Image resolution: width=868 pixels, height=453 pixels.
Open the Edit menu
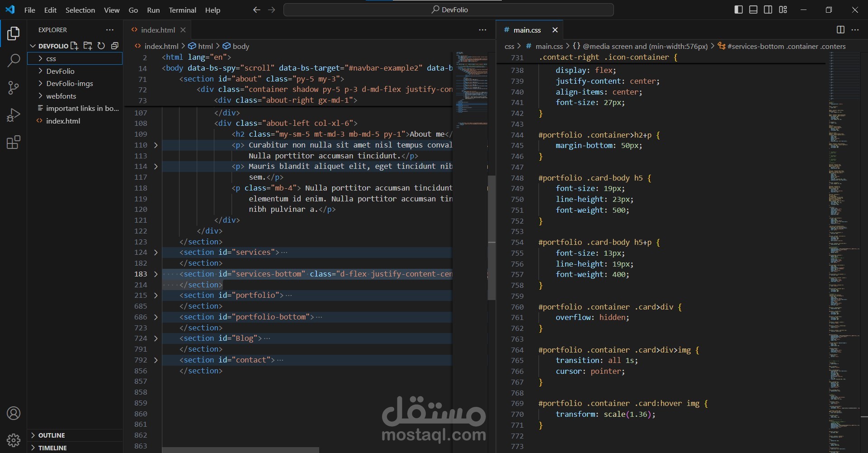[x=50, y=10]
